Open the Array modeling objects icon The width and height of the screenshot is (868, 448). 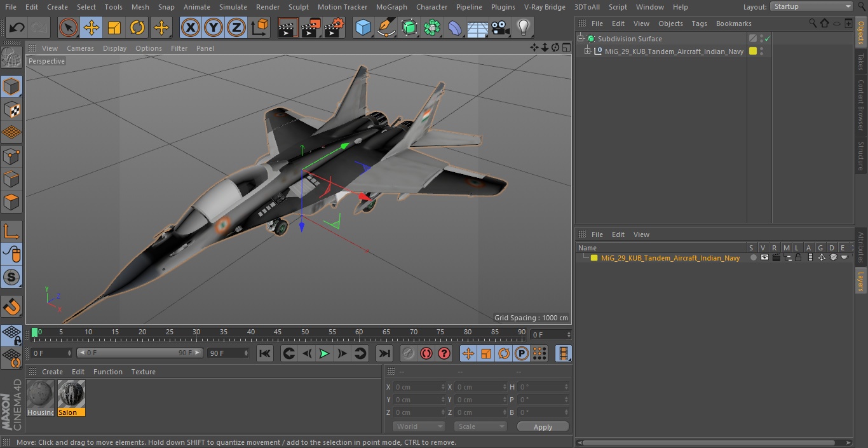point(432,27)
